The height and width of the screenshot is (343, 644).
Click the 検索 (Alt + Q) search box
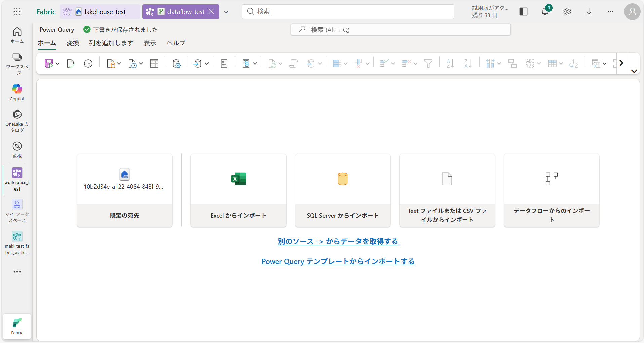[400, 30]
